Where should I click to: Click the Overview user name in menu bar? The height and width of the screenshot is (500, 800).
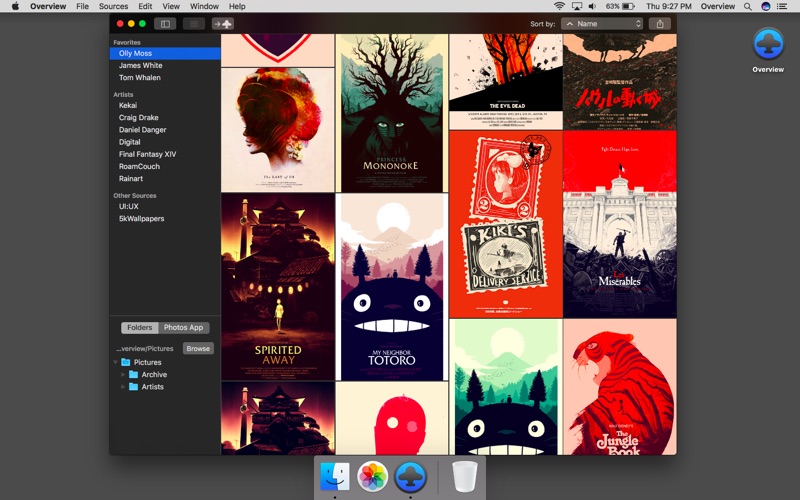(717, 6)
